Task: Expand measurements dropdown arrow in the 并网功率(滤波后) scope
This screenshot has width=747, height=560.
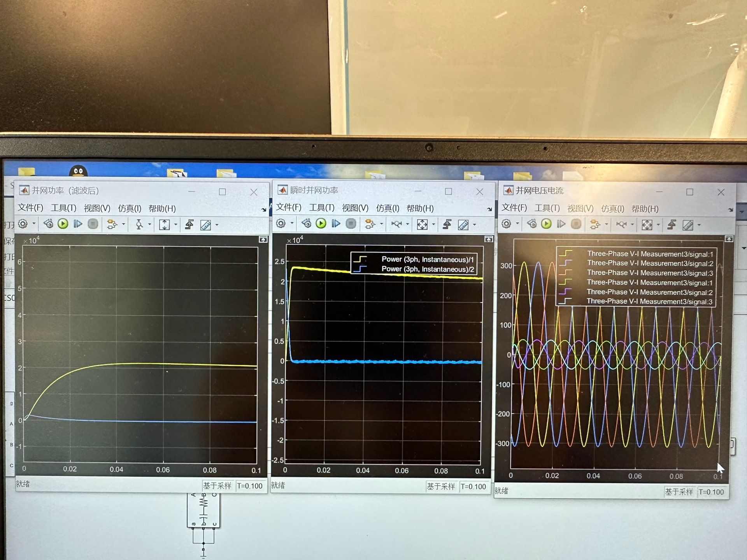Action: [x=217, y=225]
